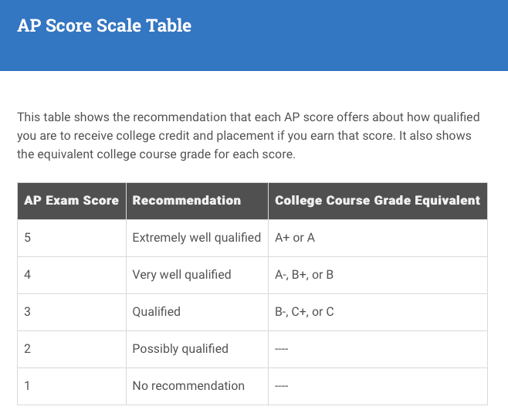Screen dimensions: 508x420
Task: Click the score 3 cell
Action: [x=72, y=312]
